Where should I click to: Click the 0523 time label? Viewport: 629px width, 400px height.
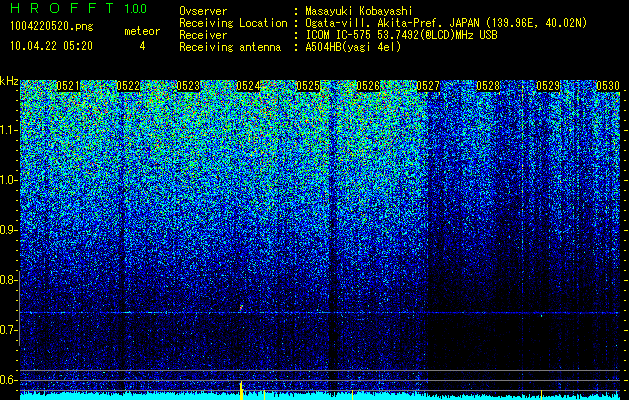188,86
